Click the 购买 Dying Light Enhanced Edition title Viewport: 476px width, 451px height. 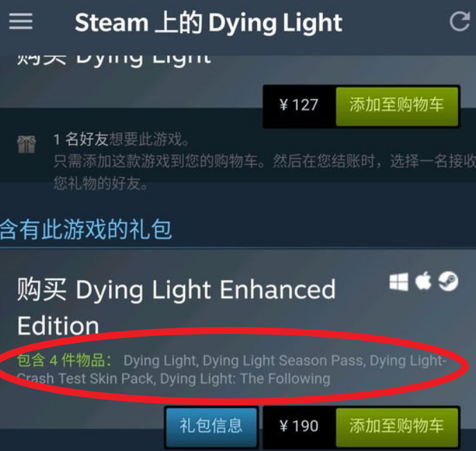pyautogui.click(x=177, y=308)
